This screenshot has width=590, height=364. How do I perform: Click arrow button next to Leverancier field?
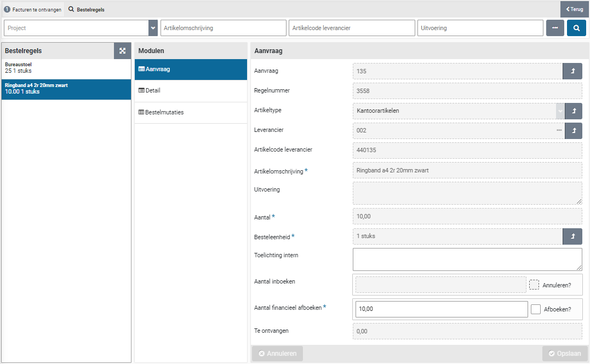[574, 130]
